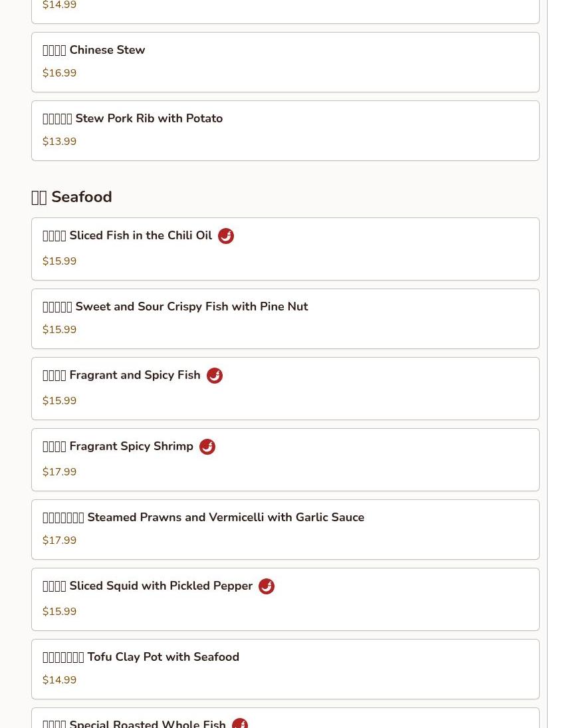
Task: Select the Fragrant and Spicy Fish title
Action: [x=122, y=375]
